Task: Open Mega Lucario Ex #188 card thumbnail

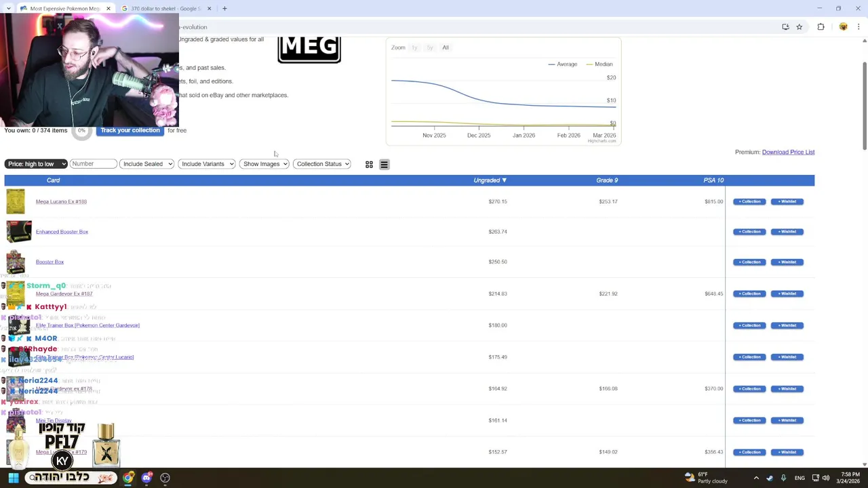Action: coord(16,202)
